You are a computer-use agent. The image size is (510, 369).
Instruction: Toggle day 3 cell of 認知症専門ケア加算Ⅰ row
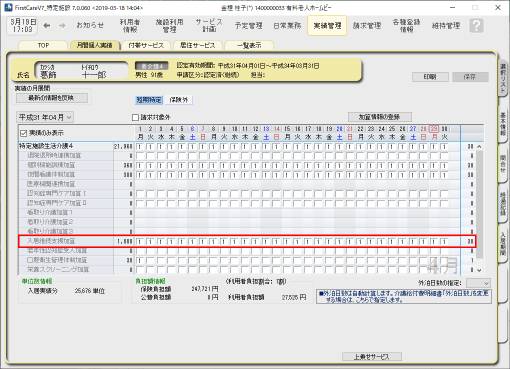(x=161, y=194)
